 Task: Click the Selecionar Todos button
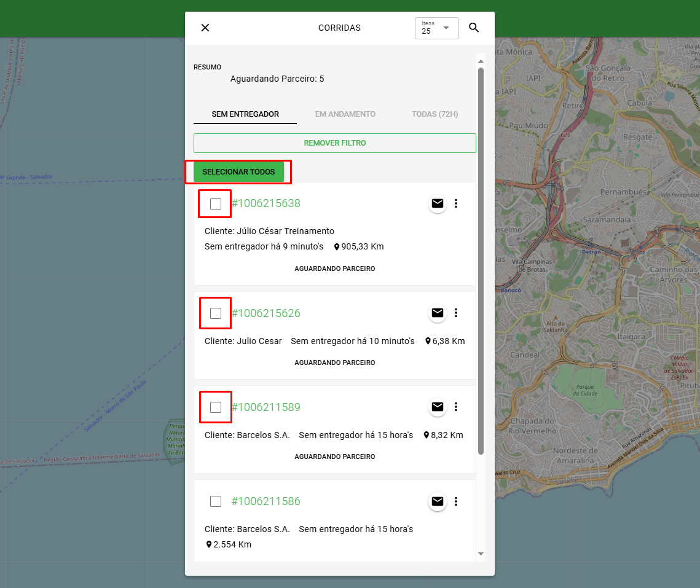click(x=239, y=172)
